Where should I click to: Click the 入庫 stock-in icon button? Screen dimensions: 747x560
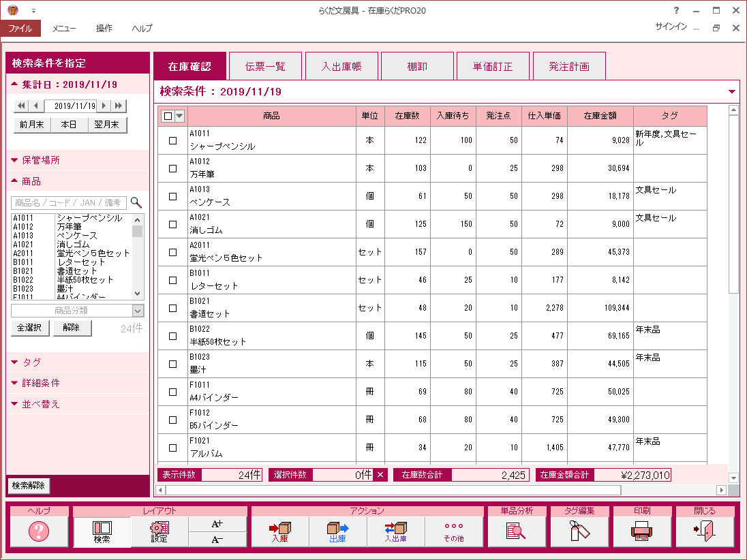click(280, 531)
